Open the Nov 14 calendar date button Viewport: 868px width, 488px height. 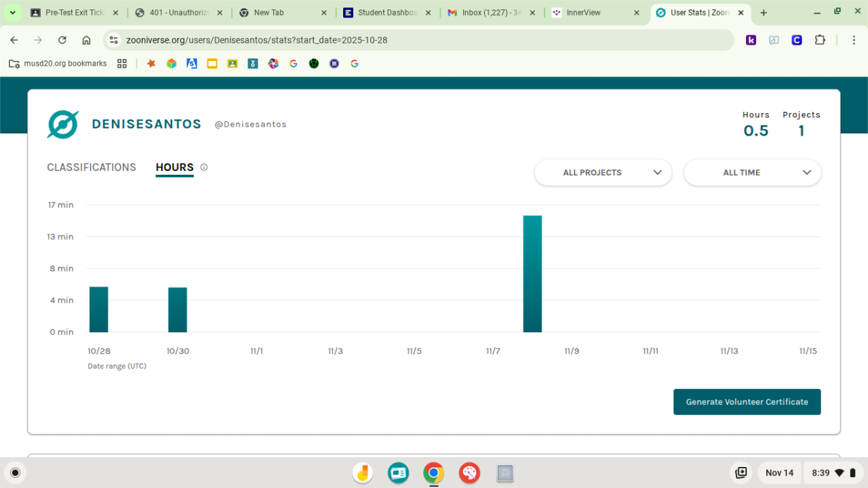point(779,472)
